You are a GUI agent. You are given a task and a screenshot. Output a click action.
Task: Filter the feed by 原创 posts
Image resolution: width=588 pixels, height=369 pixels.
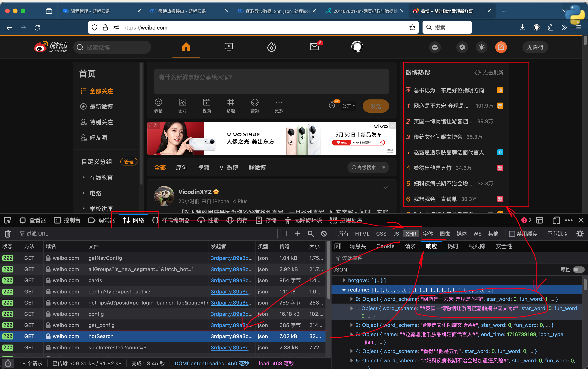[182, 168]
